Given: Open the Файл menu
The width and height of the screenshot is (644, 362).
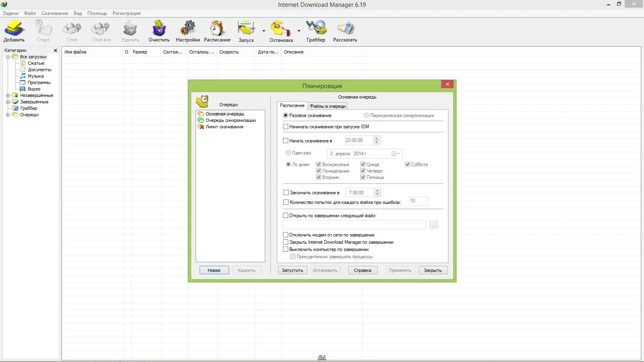Looking at the screenshot, I should [30, 13].
